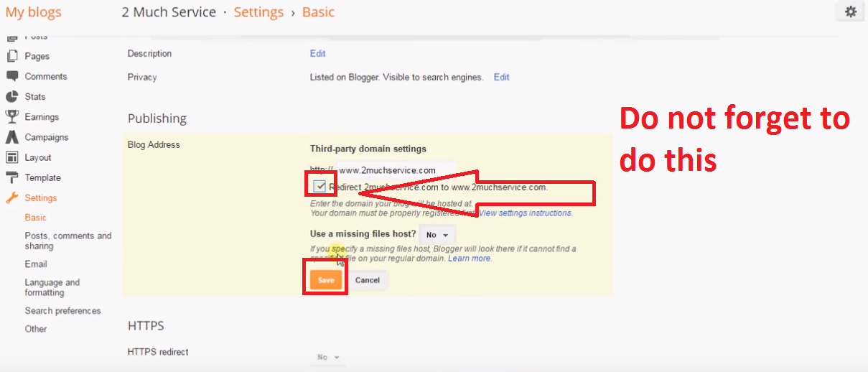The width and height of the screenshot is (868, 372).
Task: Open Other settings
Action: click(x=36, y=329)
